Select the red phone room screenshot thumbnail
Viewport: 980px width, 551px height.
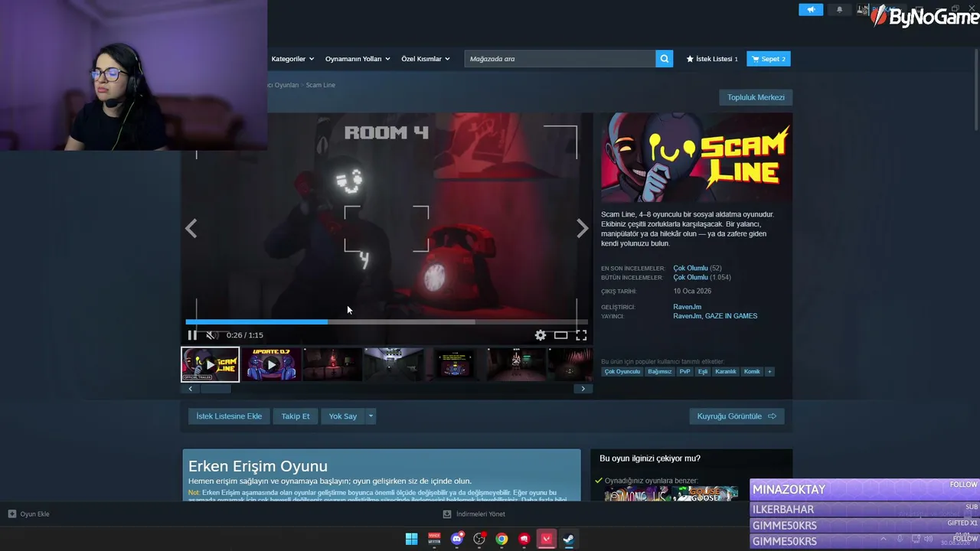tap(332, 364)
